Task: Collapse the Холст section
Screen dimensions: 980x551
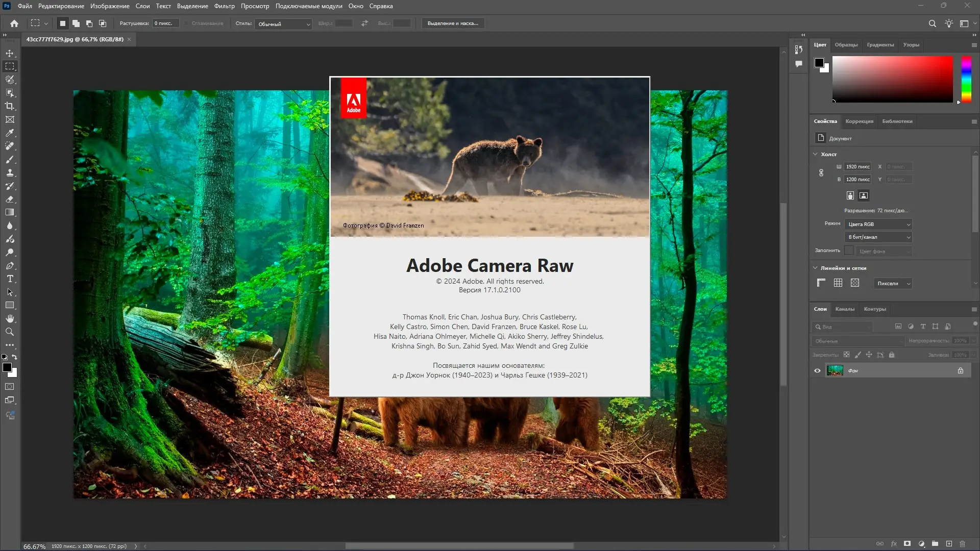Action: point(815,154)
